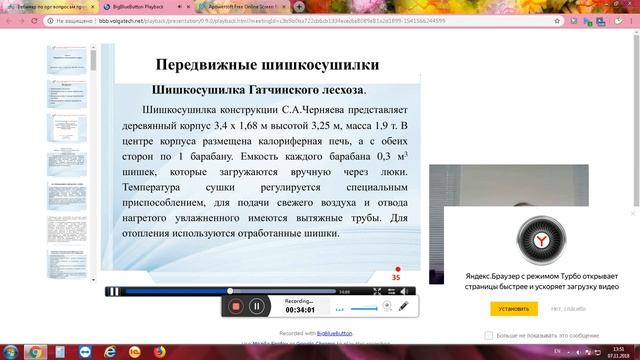Screen dimensions: 640x360
Task: Mute audio on BigBlueButton tab
Action: [180, 7]
